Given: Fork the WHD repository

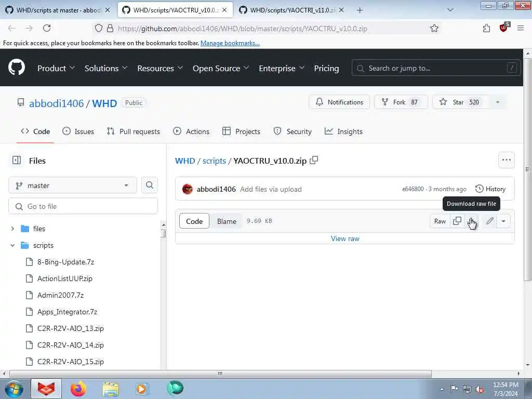Looking at the screenshot, I should [401, 102].
